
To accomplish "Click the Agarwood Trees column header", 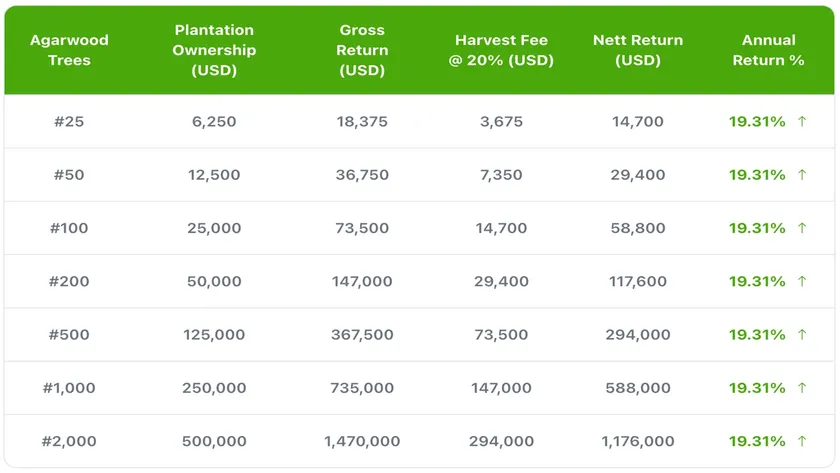I will pyautogui.click(x=69, y=50).
